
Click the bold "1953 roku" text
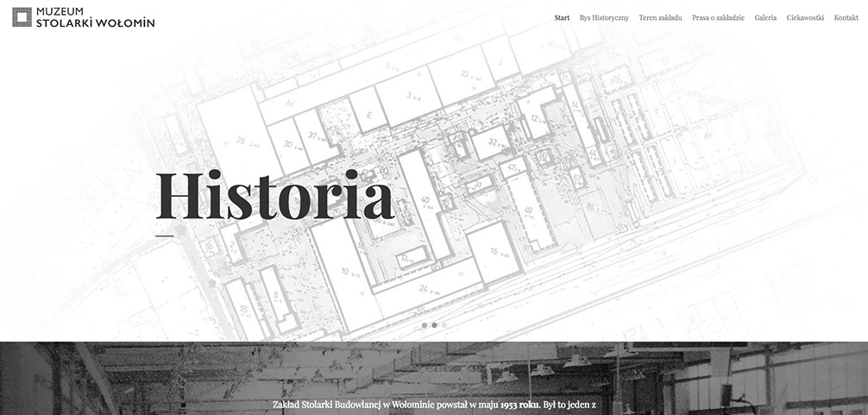coord(519,405)
